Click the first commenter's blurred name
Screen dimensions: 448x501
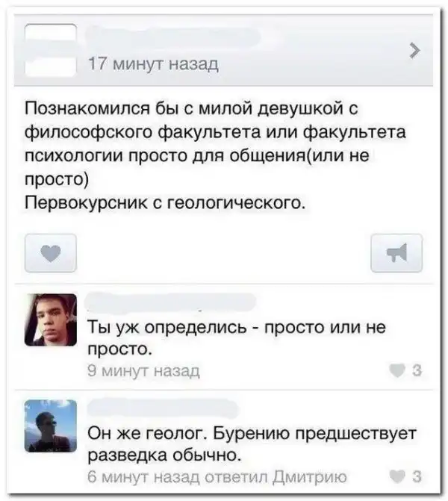click(171, 302)
